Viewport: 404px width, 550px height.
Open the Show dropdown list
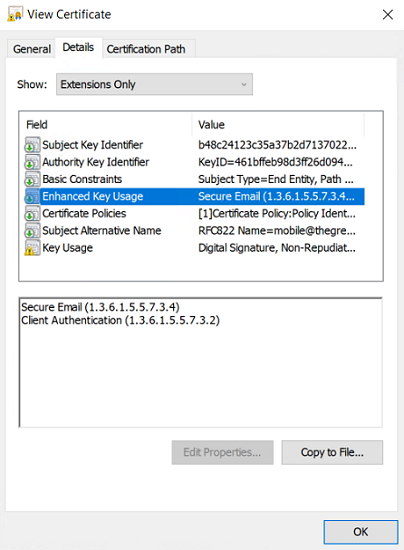154,84
